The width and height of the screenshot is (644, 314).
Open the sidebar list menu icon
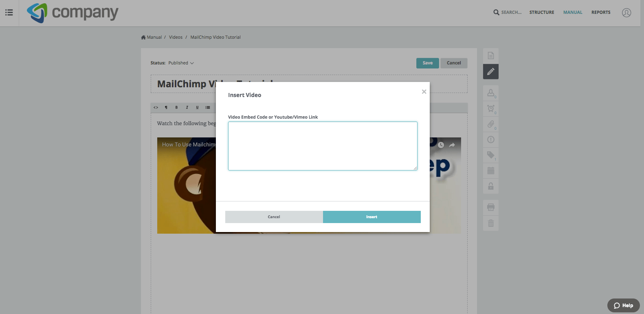click(9, 13)
